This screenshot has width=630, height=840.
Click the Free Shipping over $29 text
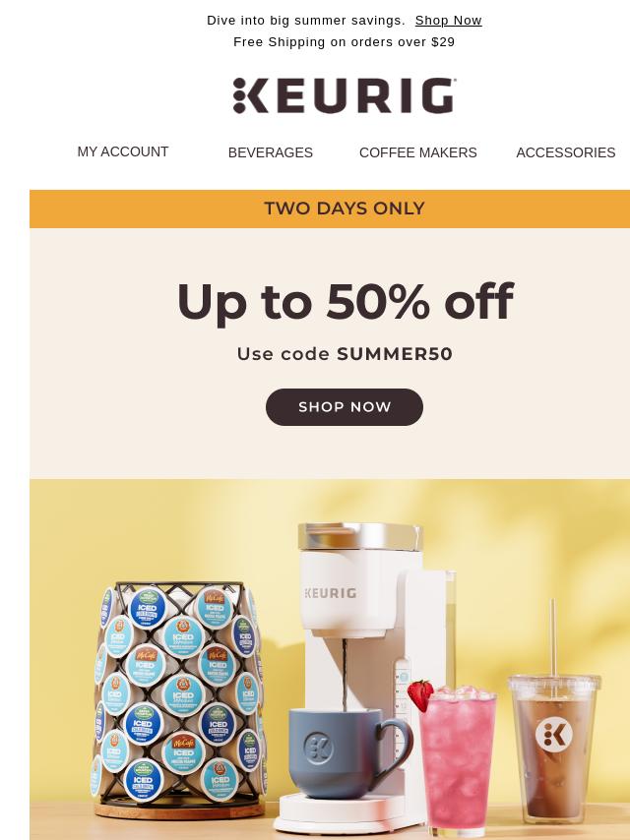coord(345,41)
